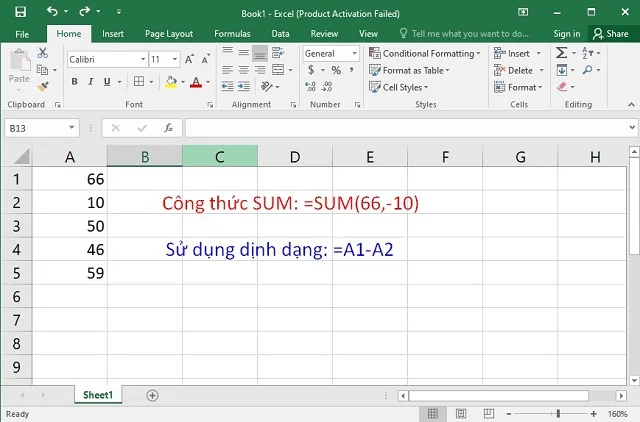Click Middle Align icon

coord(244,52)
